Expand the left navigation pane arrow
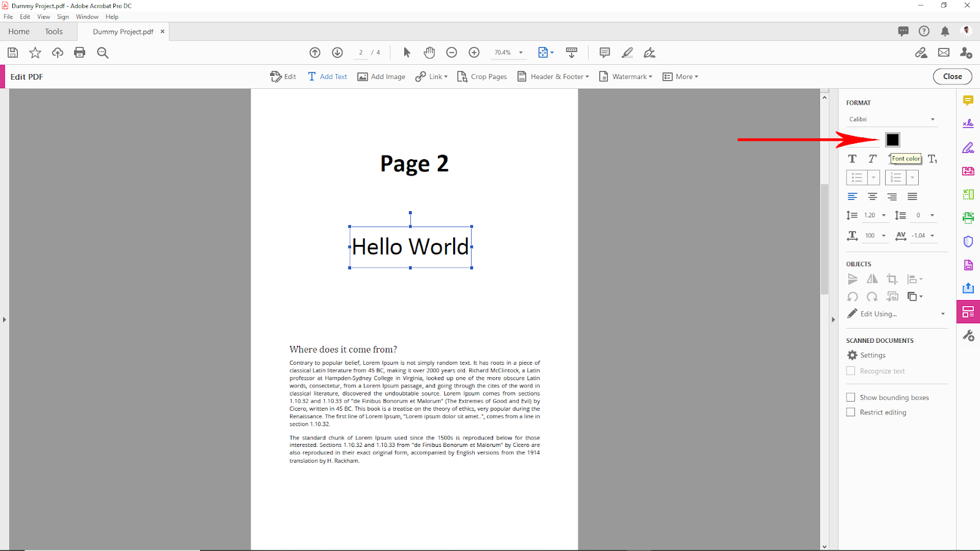 [x=4, y=320]
